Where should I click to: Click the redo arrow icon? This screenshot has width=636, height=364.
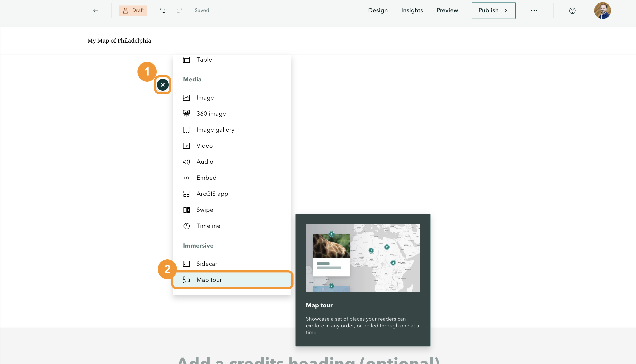pyautogui.click(x=179, y=10)
